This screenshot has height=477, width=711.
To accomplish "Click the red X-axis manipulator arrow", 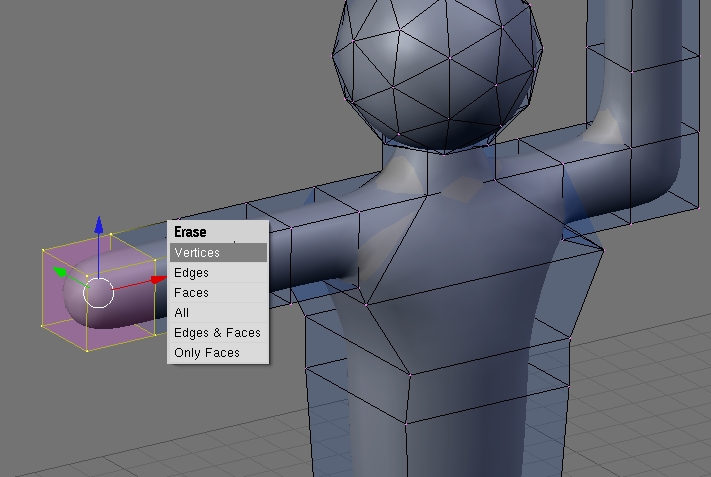I will [159, 280].
